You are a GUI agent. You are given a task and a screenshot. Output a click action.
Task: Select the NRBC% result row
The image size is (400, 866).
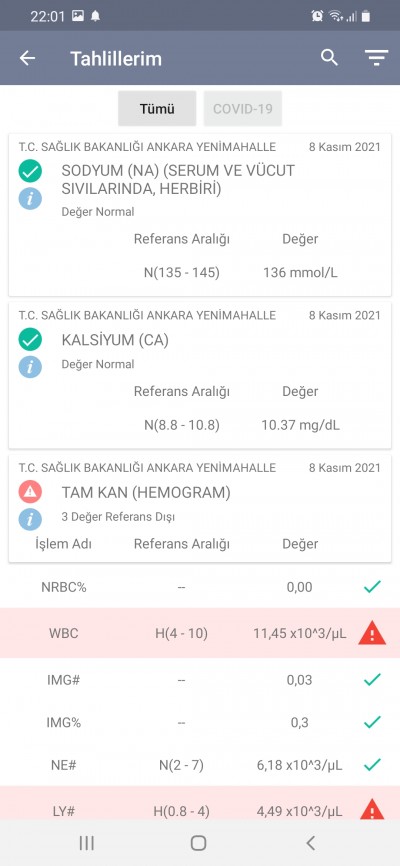click(x=200, y=587)
